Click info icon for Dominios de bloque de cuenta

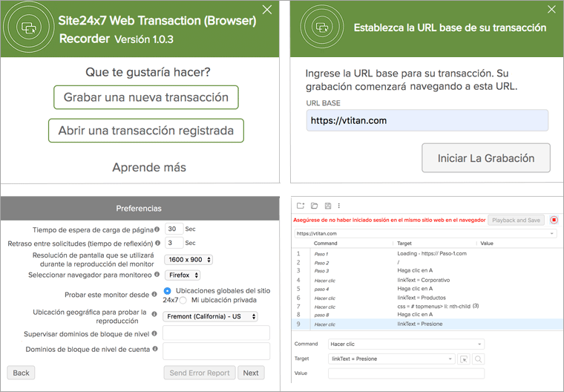(x=155, y=348)
